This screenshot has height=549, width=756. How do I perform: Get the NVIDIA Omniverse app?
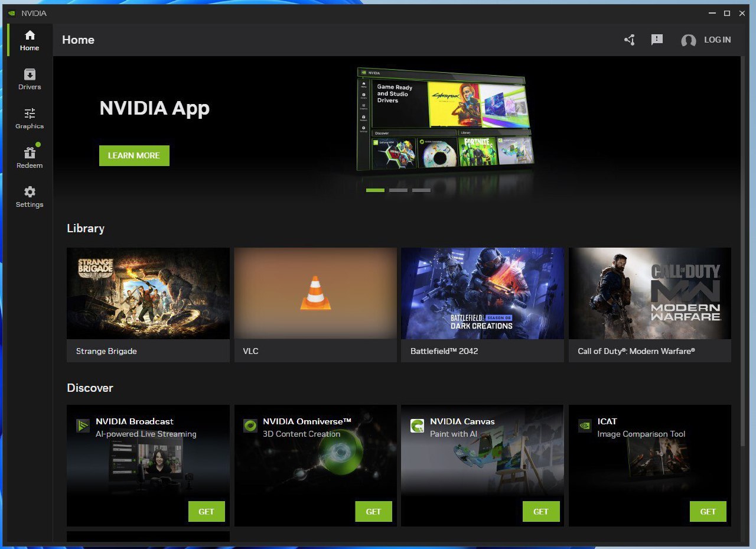(x=373, y=512)
